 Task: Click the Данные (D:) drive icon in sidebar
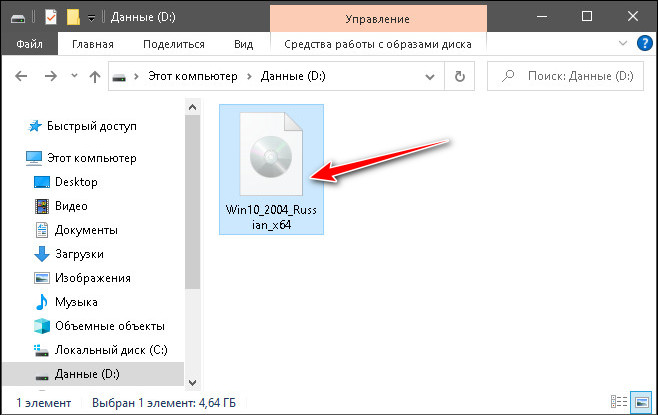tap(42, 377)
